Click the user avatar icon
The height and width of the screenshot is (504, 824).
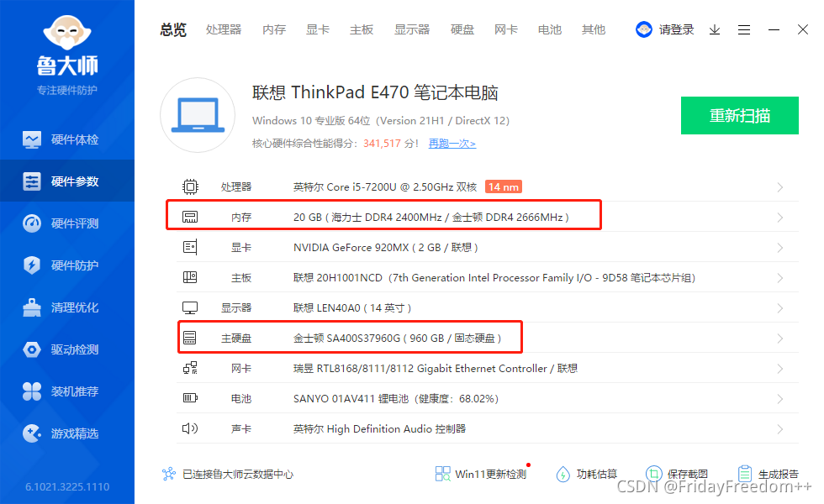pyautogui.click(x=644, y=29)
